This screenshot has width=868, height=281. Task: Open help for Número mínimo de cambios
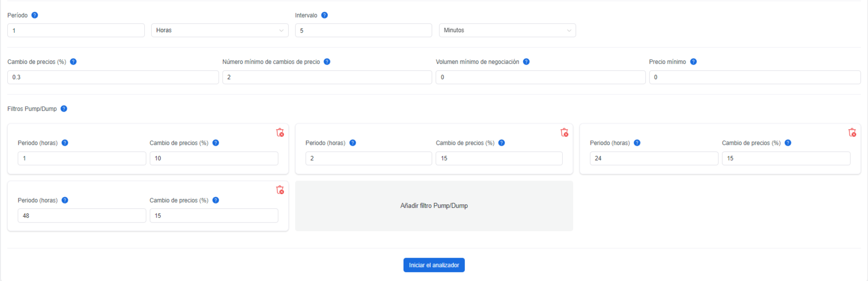[327, 62]
